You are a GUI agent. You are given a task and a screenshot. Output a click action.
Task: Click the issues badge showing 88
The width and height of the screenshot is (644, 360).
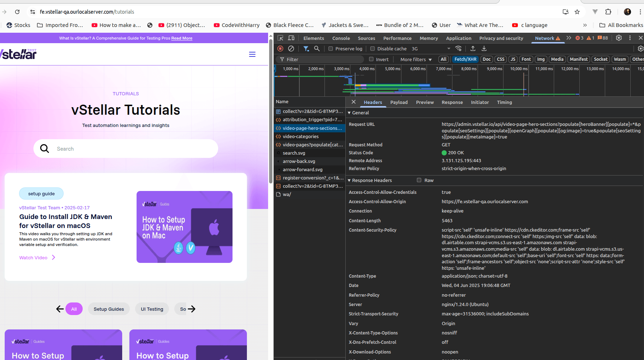coord(603,38)
